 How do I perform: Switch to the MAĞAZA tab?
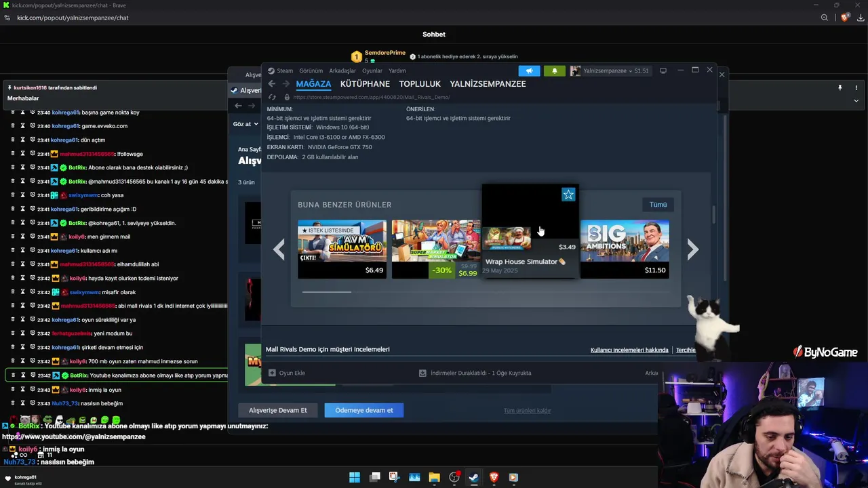tap(313, 84)
